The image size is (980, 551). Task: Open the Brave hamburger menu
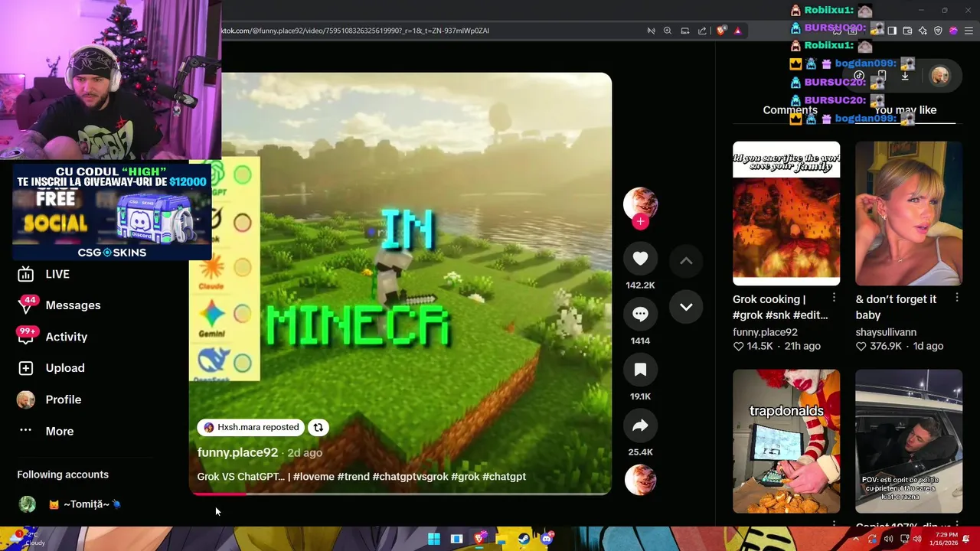(968, 31)
